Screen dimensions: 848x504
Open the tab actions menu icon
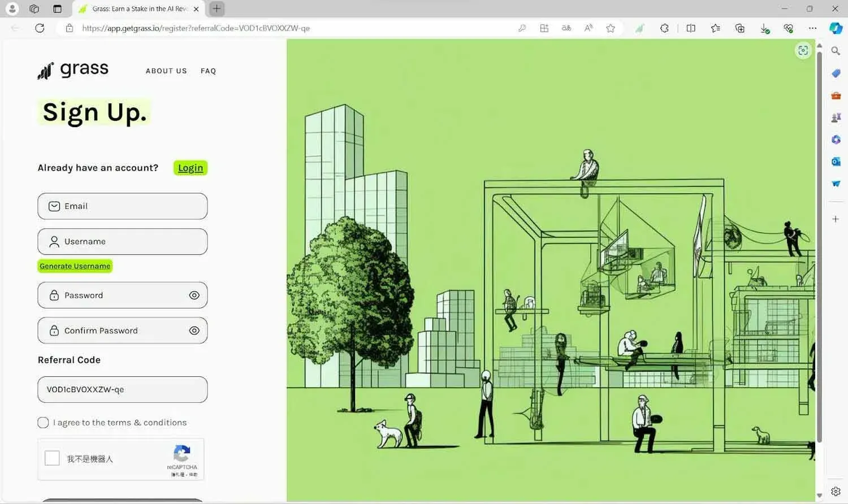[x=57, y=8]
